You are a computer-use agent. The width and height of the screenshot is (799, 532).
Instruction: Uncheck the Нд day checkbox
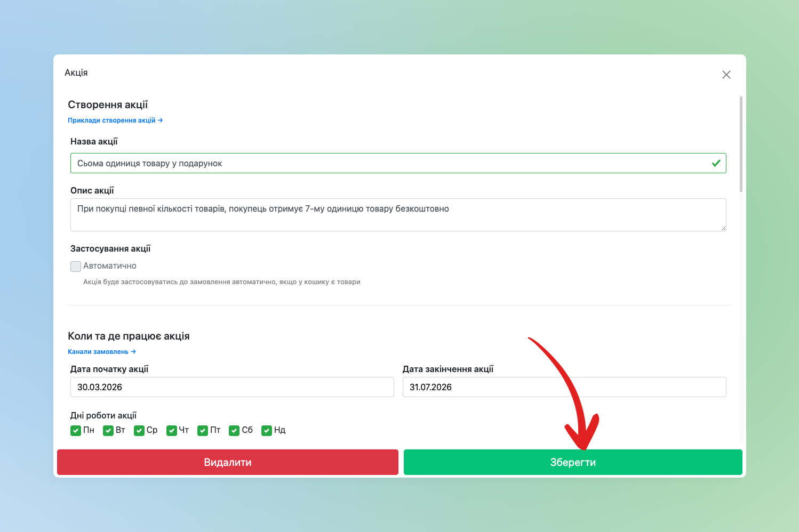(267, 431)
